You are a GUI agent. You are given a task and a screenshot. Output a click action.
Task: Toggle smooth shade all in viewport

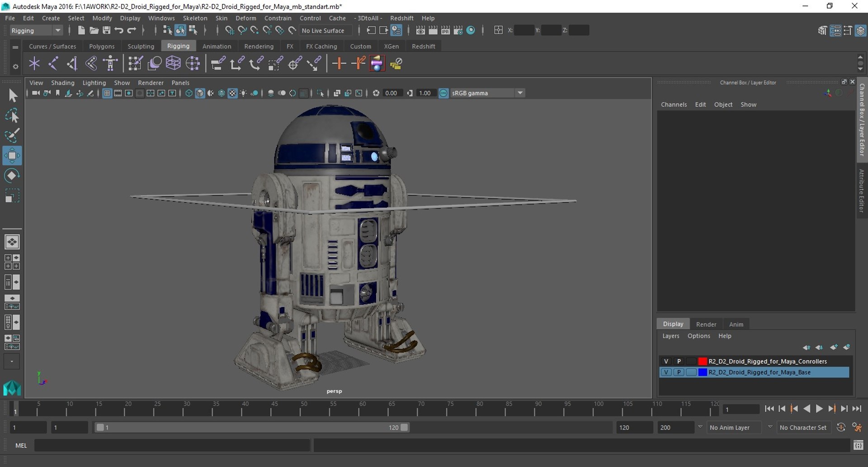click(x=200, y=93)
